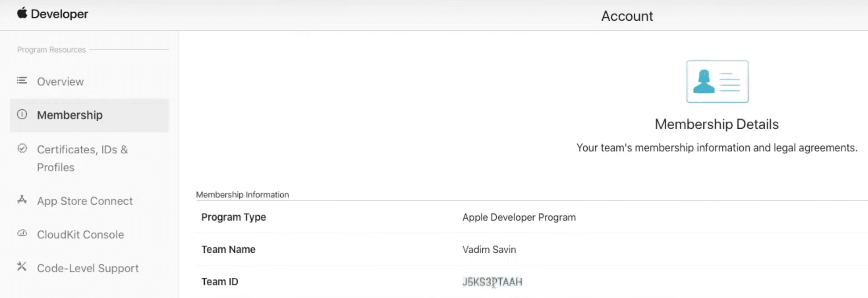Click the Membership info circle icon
This screenshot has height=298, width=868.
pyautogui.click(x=22, y=114)
